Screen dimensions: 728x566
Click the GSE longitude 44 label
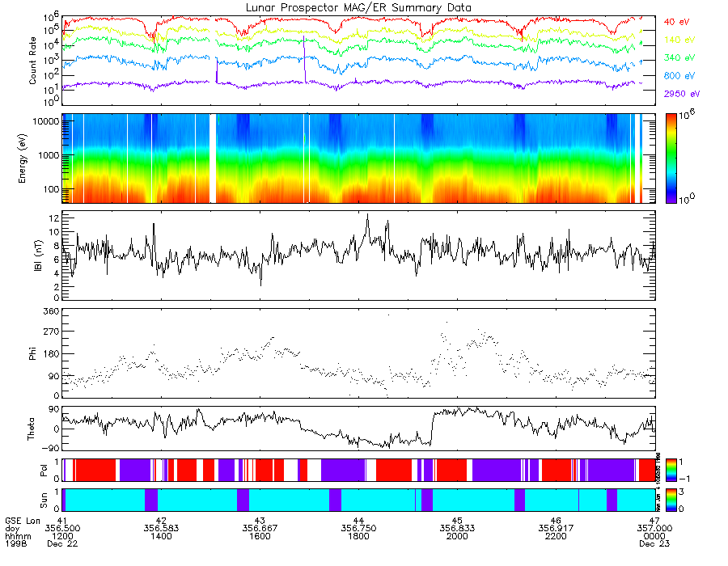pos(358,521)
